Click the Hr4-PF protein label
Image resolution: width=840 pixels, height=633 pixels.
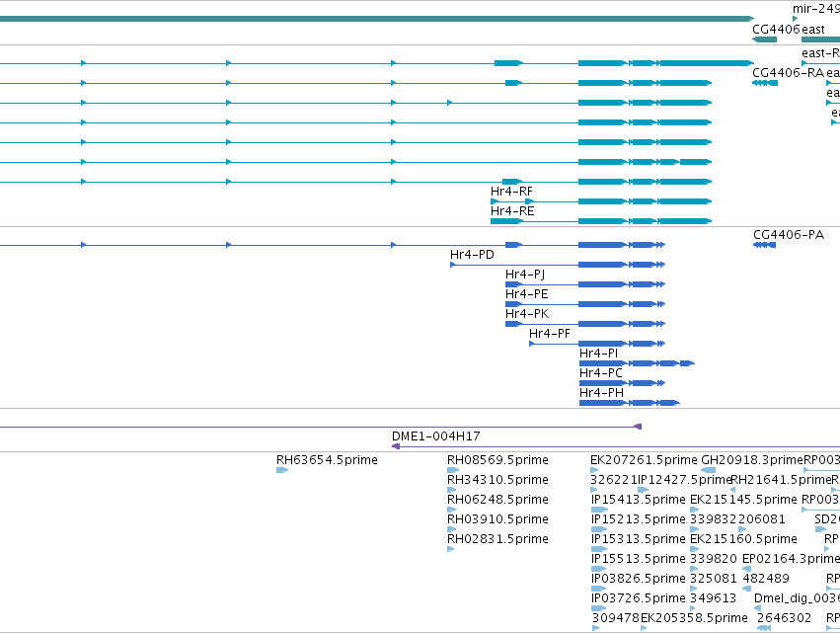(550, 334)
